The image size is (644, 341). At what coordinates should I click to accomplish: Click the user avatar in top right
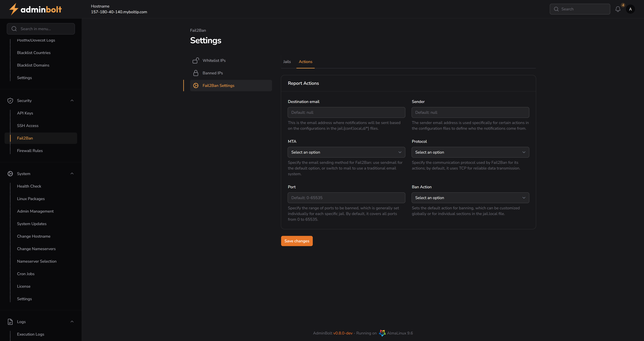pos(630,9)
